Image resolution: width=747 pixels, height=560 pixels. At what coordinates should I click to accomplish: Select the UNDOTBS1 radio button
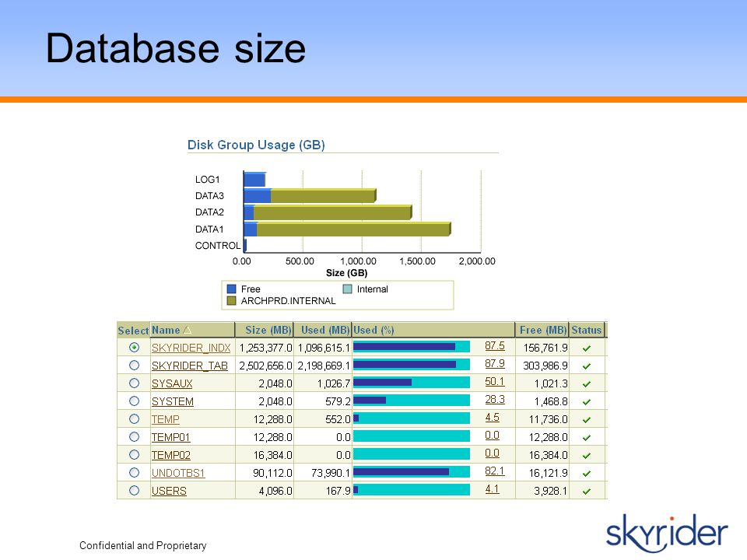tap(134, 472)
